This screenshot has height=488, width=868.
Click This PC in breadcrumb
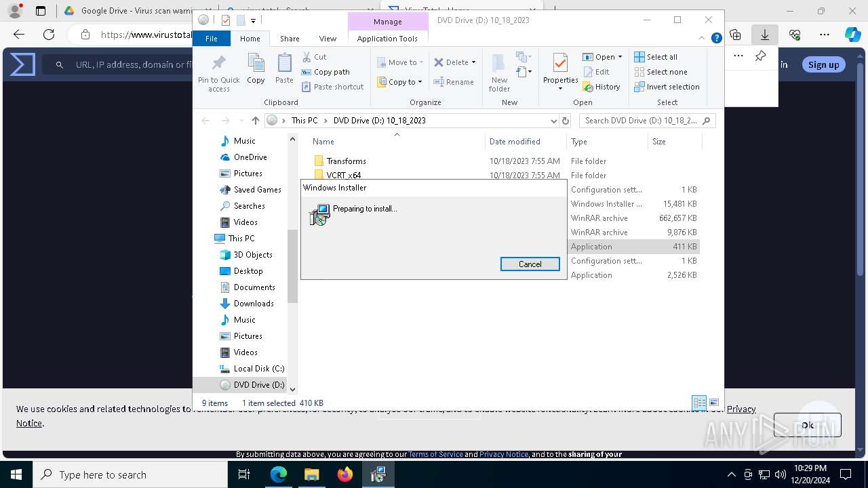point(304,121)
